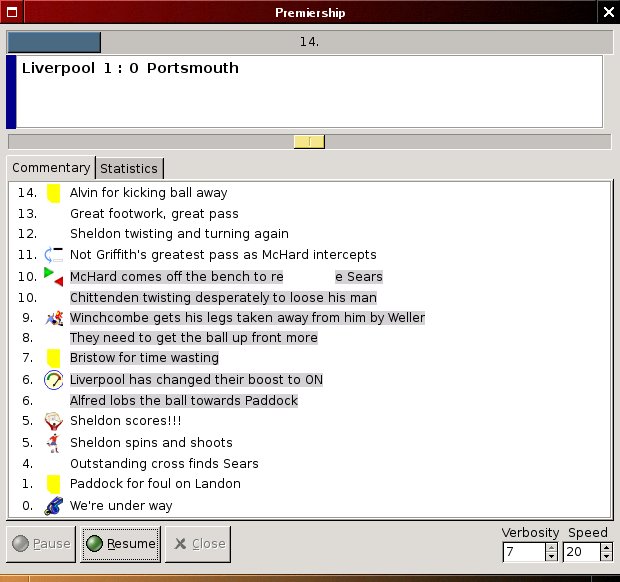Click the boost gauge icon on Liverpool row
Image resolution: width=620 pixels, height=582 pixels.
point(53,380)
